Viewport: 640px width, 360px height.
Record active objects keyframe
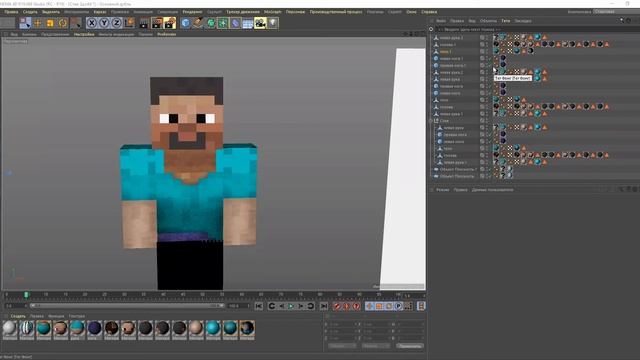pyautogui.click(x=337, y=306)
